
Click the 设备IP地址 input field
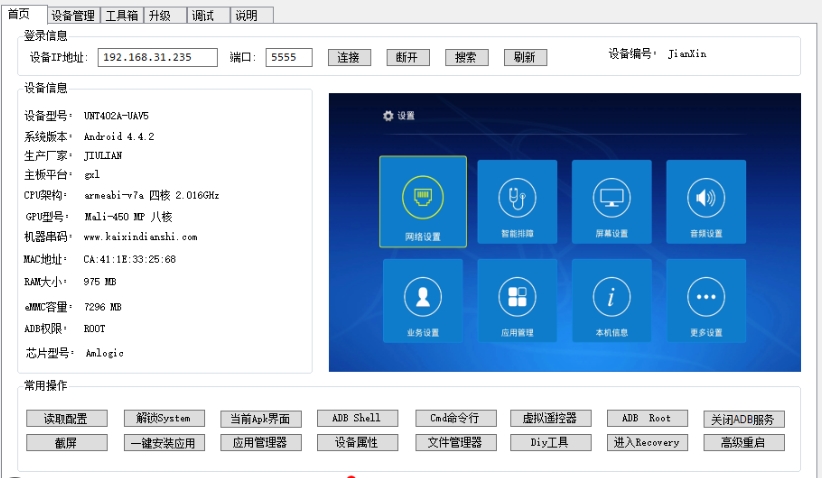tap(157, 57)
